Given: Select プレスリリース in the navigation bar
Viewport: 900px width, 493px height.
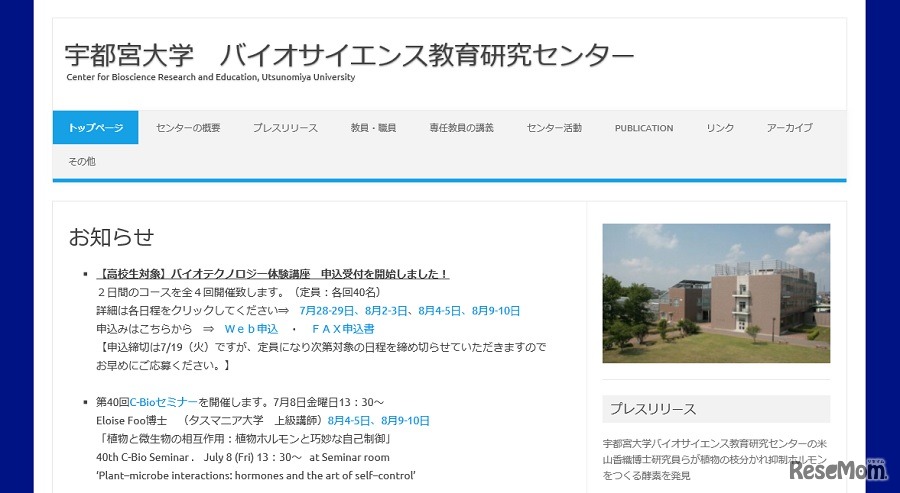Looking at the screenshot, I should tap(285, 127).
